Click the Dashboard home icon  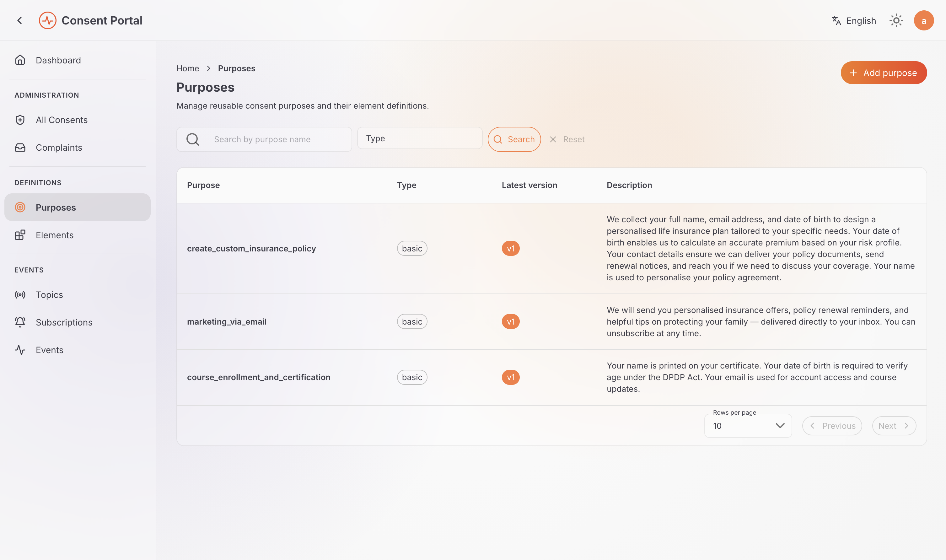coord(20,60)
